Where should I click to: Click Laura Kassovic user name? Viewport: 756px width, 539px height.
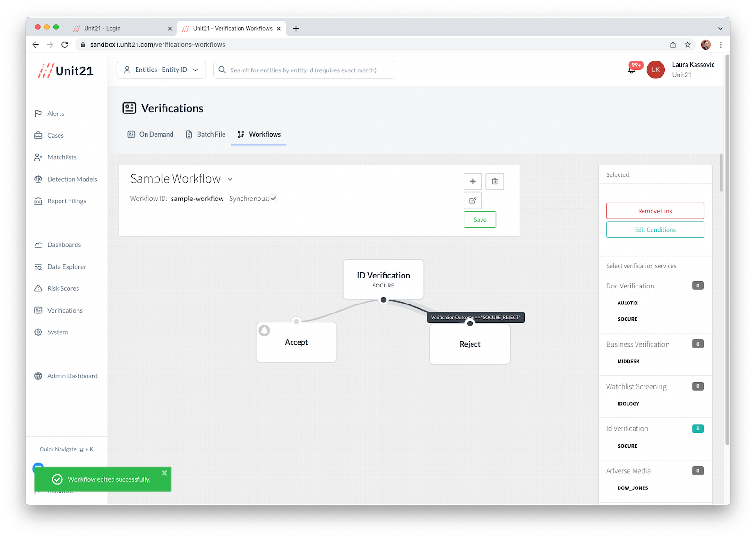point(693,65)
